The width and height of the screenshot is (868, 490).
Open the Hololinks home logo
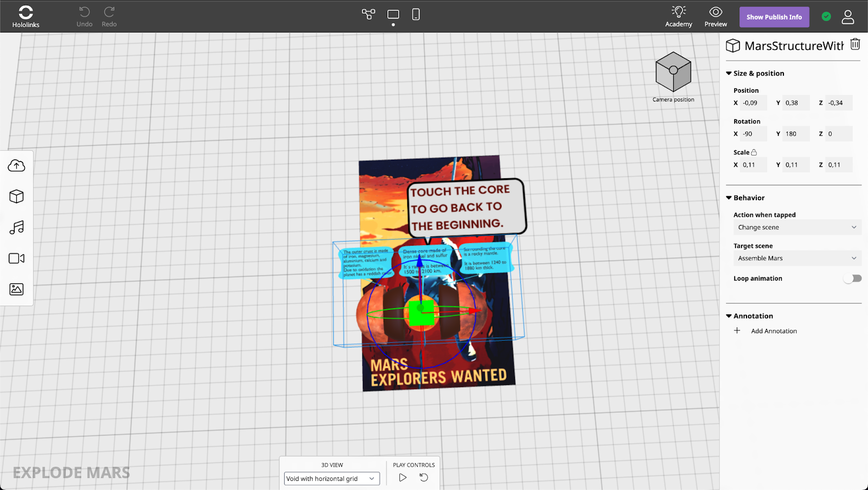[x=26, y=16]
